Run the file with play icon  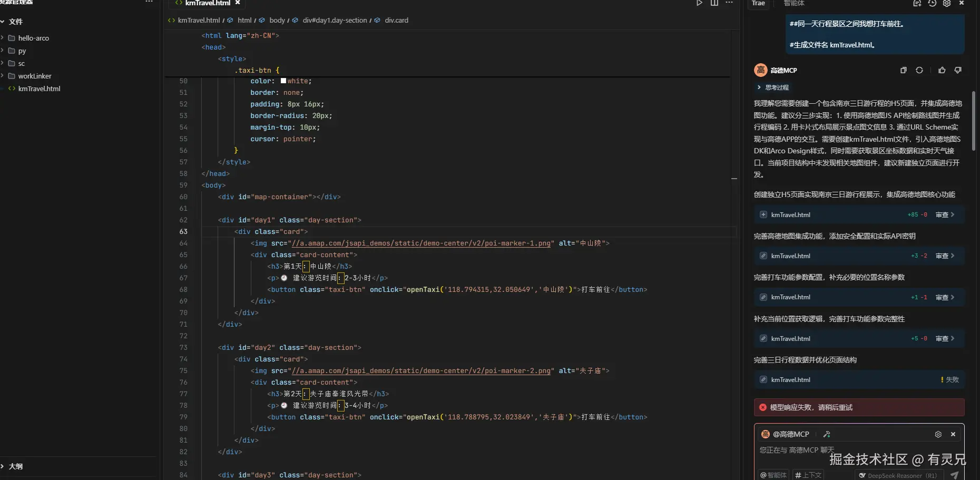[699, 3]
